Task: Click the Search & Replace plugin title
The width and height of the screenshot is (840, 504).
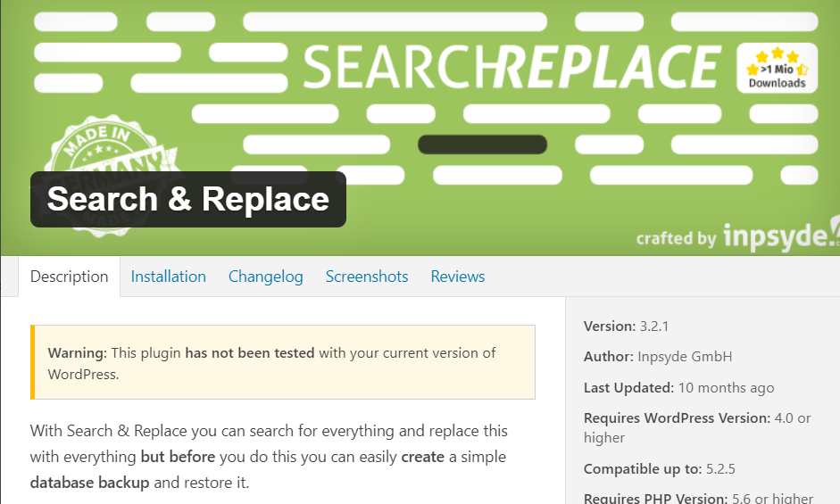Action: [188, 199]
